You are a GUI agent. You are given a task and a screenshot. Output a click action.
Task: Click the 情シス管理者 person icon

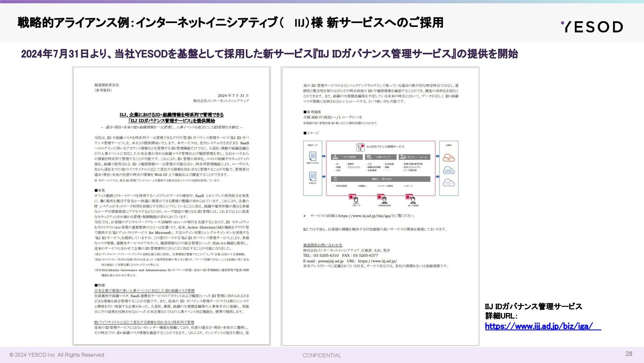point(413,200)
